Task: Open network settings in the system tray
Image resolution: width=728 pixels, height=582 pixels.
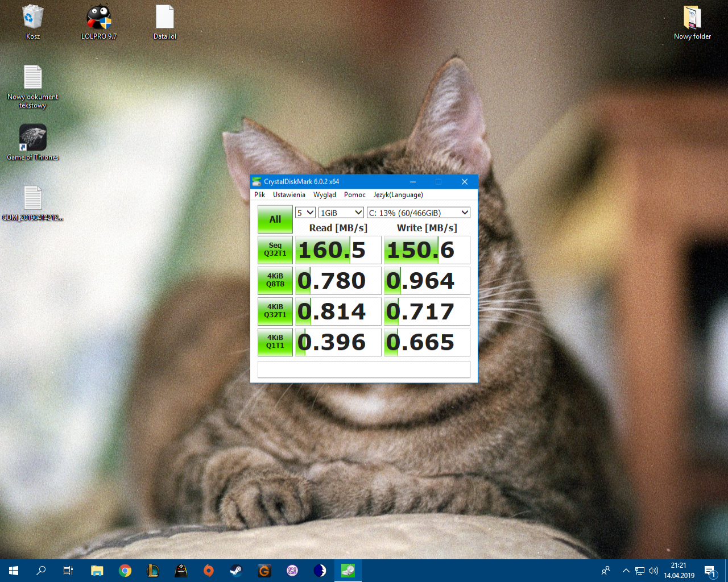Action: tap(640, 571)
